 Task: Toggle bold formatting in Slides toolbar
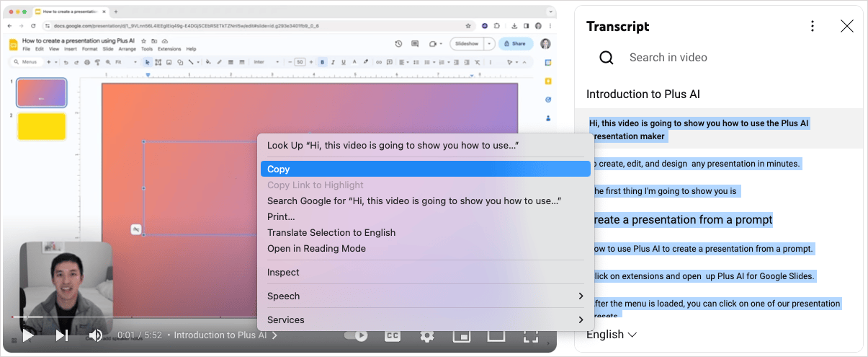coord(322,62)
